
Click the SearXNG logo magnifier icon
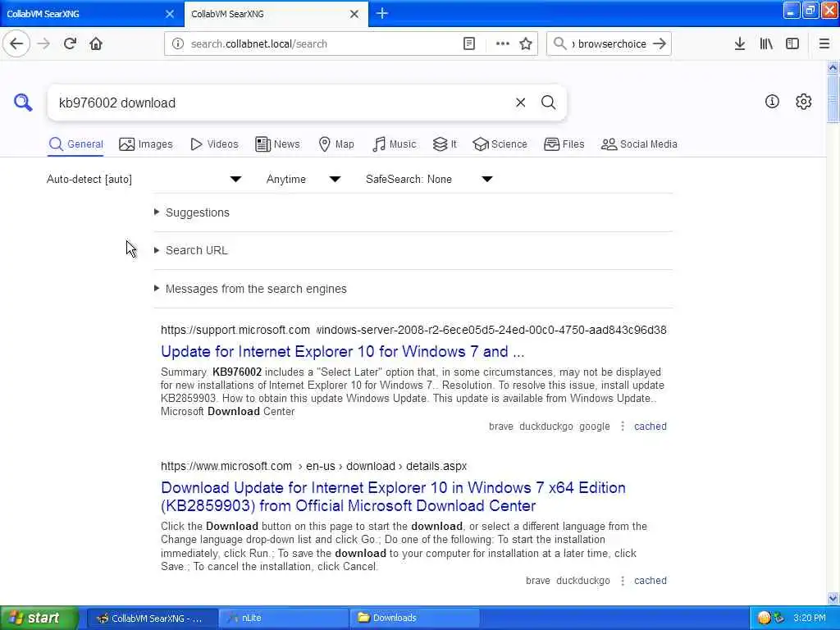23,102
